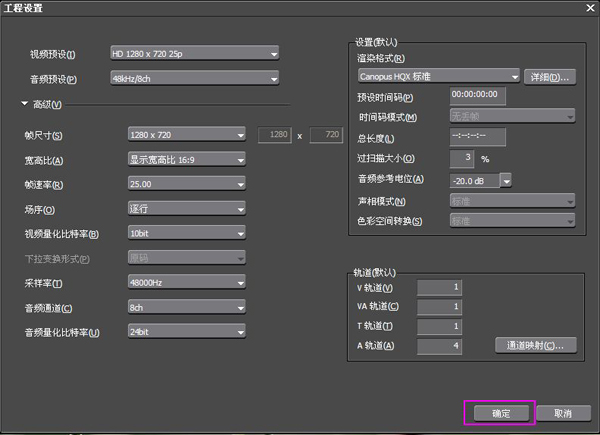Click the 总长度 time field

(478, 137)
